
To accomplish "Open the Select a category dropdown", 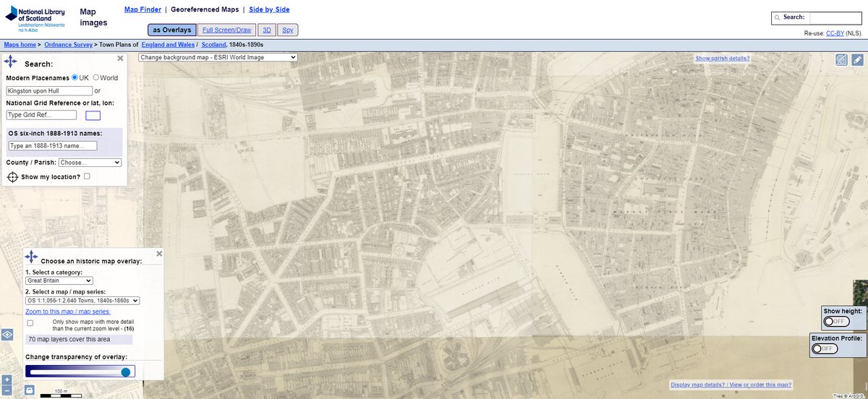I will pyautogui.click(x=59, y=280).
